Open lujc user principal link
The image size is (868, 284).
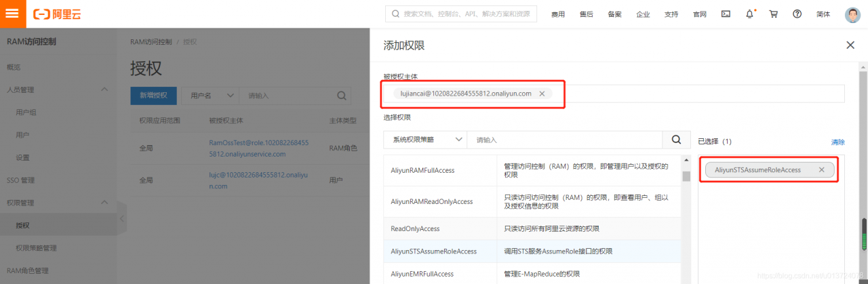(x=259, y=180)
